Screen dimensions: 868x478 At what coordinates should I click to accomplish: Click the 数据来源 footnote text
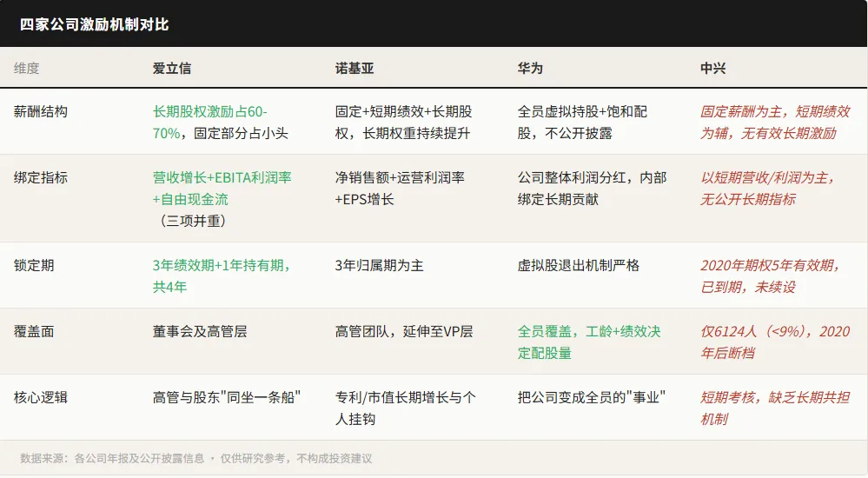pos(196,458)
